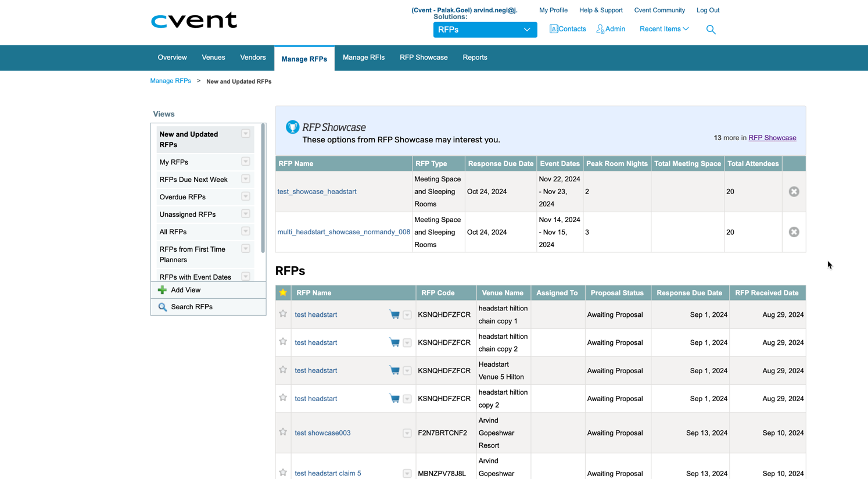Open the Reports tab
Viewport: 868px width, 479px height.
point(475,58)
